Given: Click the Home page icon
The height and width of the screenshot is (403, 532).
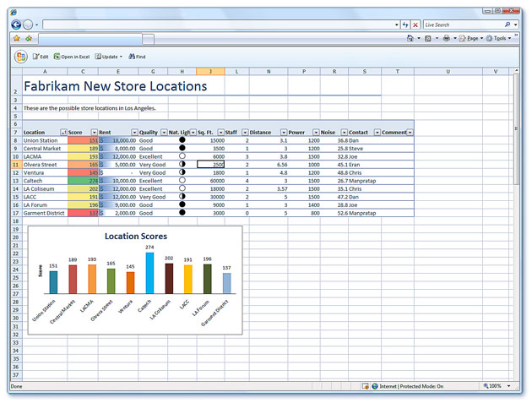Looking at the screenshot, I should (x=410, y=38).
